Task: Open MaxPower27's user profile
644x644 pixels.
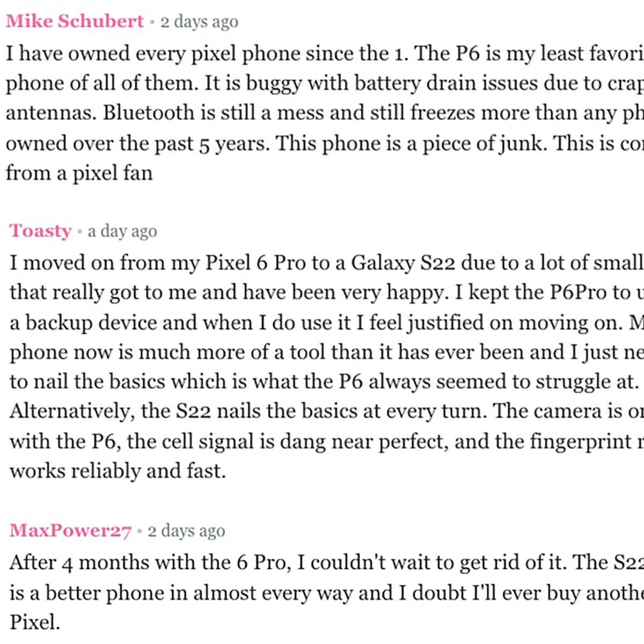Action: click(x=70, y=531)
